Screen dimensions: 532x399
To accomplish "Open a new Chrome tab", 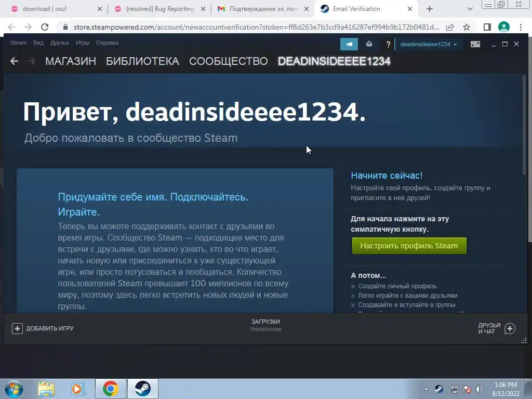I will (x=430, y=9).
